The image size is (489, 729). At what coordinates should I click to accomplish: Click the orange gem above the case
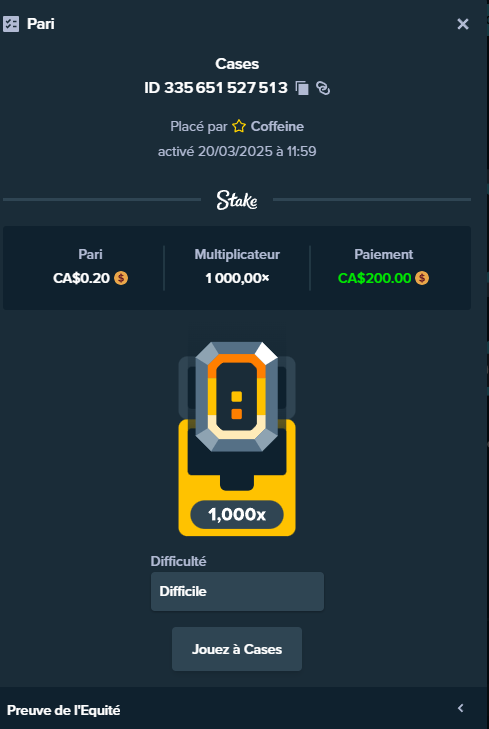(237, 397)
